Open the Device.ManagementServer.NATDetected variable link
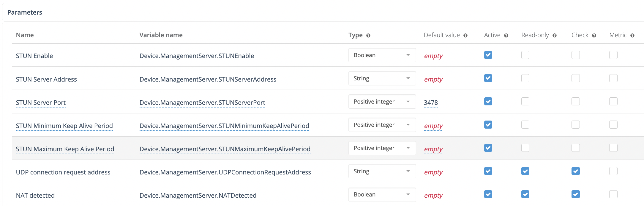Viewport: 644px width, 206px height. 198,195
